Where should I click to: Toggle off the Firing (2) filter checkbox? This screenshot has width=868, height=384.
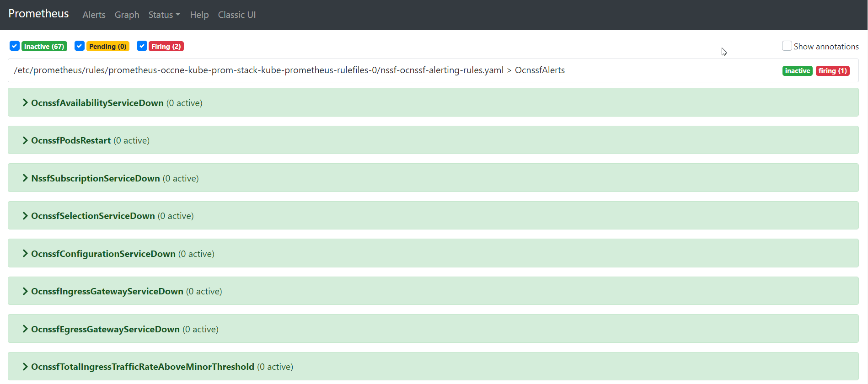pyautogui.click(x=142, y=46)
